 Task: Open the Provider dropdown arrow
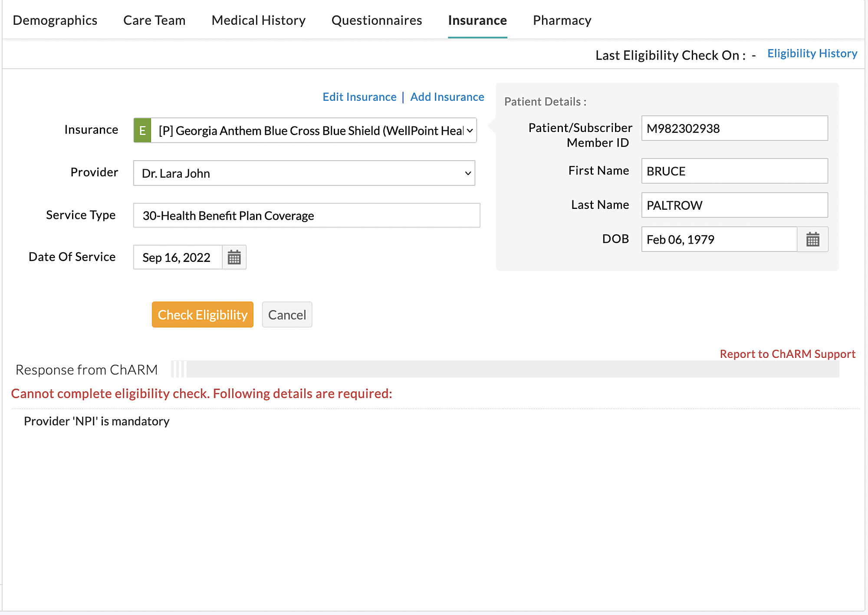(x=468, y=173)
